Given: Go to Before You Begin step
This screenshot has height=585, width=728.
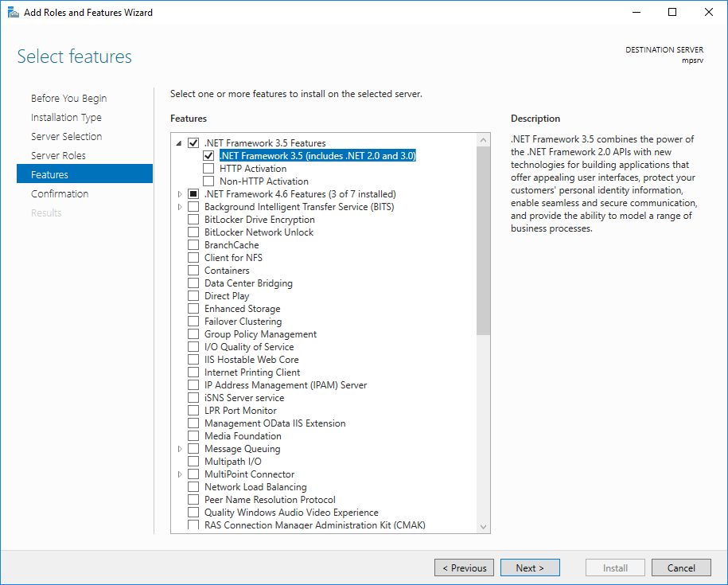Looking at the screenshot, I should (x=68, y=99).
